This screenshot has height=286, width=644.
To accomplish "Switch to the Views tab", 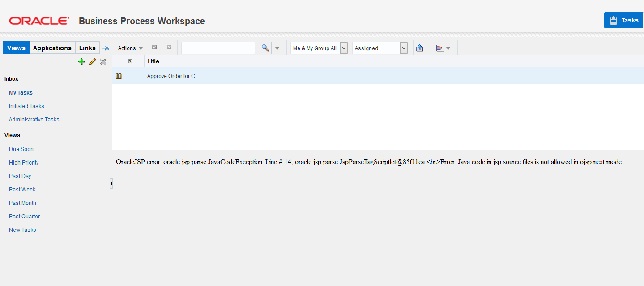I will (x=16, y=48).
